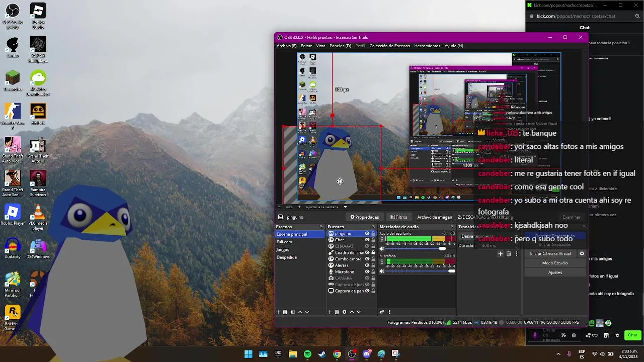This screenshot has width=644, height=362.
Task: Open the Audio del escritorio three-dot options
Action: (x=382, y=239)
